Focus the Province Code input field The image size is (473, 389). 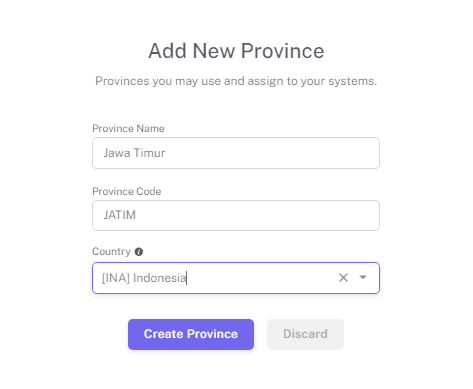[236, 215]
